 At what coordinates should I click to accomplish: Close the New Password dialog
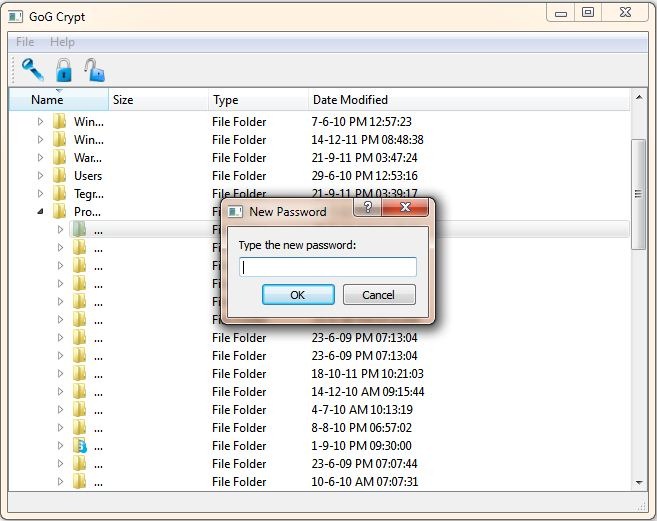tap(405, 207)
